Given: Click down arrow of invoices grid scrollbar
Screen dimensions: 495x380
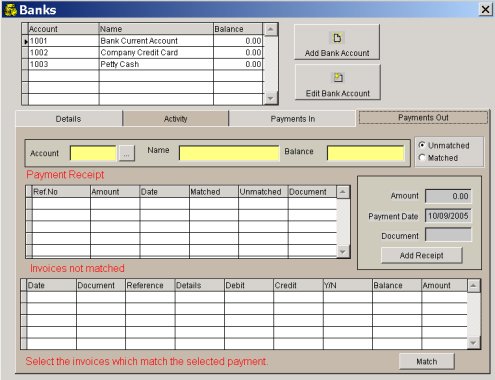Looking at the screenshot, I should pyautogui.click(x=473, y=343).
